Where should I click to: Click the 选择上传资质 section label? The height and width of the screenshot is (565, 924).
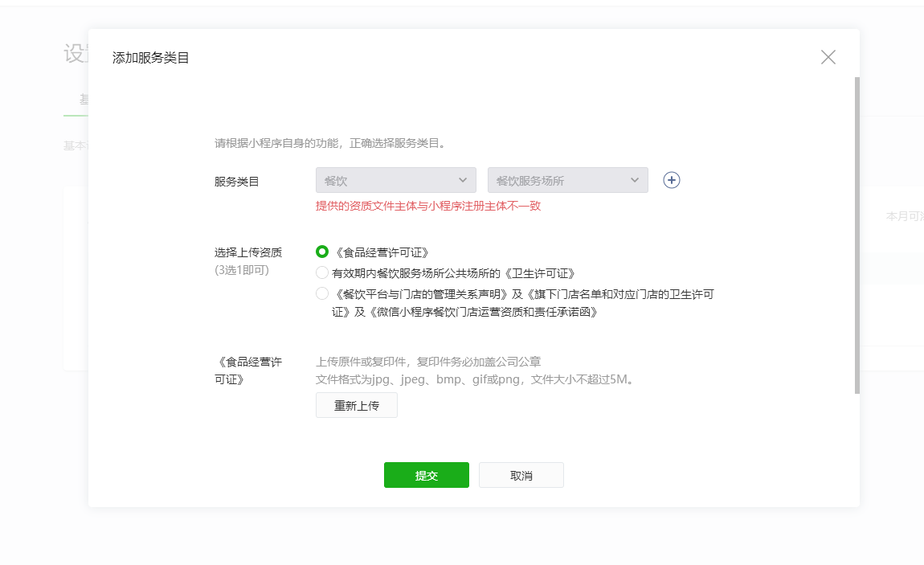(248, 252)
